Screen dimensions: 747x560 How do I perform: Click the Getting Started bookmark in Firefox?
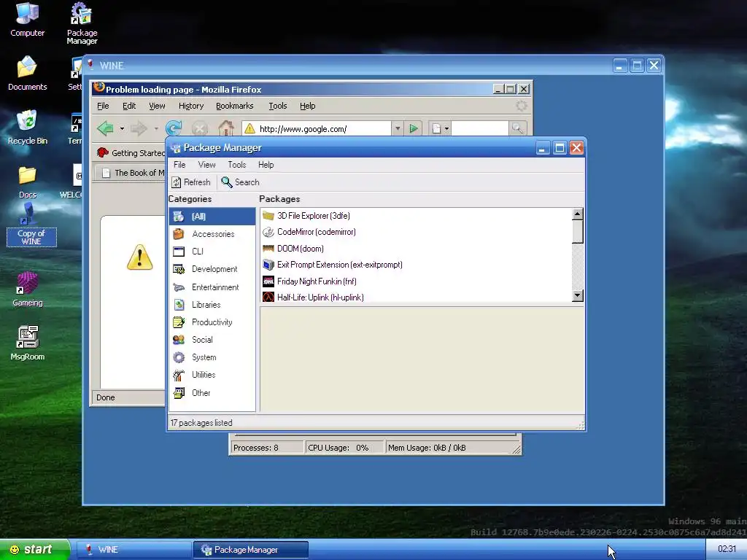[x=131, y=153]
